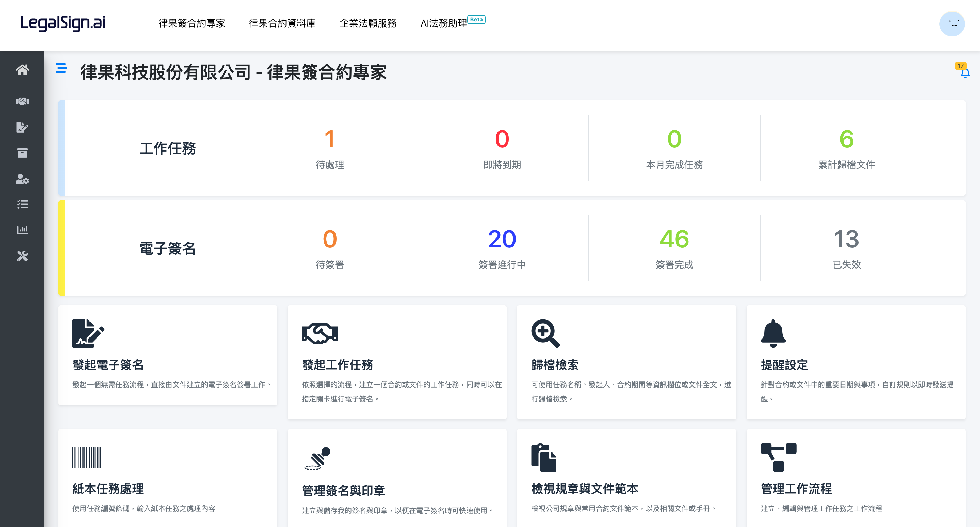Click the stamp icon on 管理簽名與印章 card
The height and width of the screenshot is (527, 980).
tap(317, 458)
